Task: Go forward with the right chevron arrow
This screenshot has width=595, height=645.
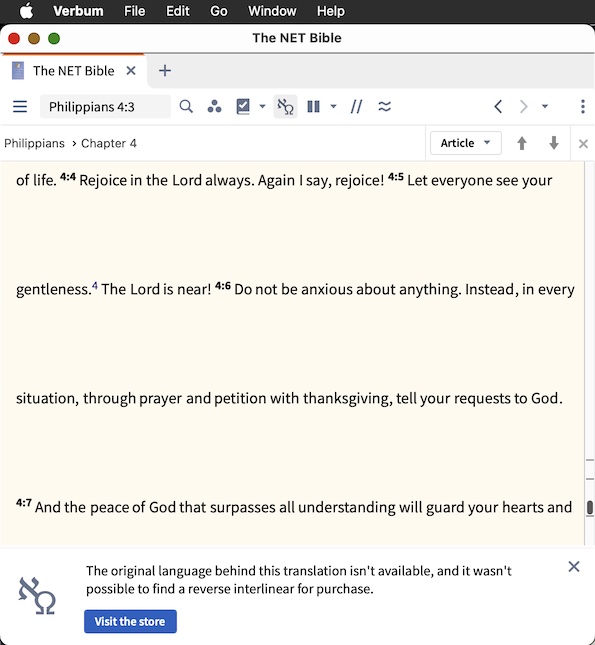Action: click(x=523, y=107)
